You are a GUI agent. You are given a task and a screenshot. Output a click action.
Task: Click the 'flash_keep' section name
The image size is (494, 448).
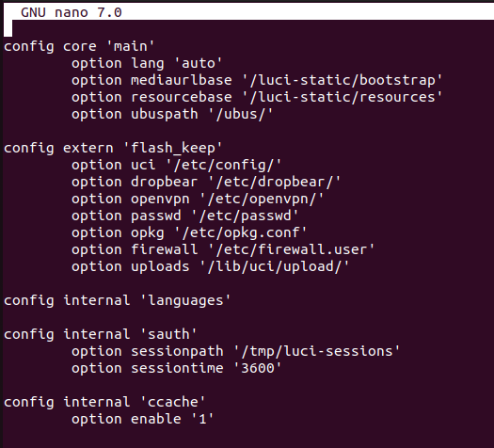(x=173, y=148)
